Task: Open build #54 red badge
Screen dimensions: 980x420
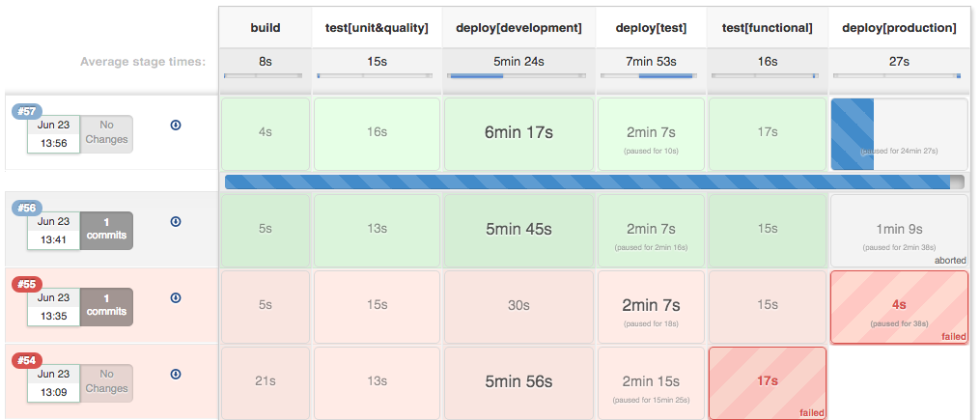Action: [x=27, y=361]
